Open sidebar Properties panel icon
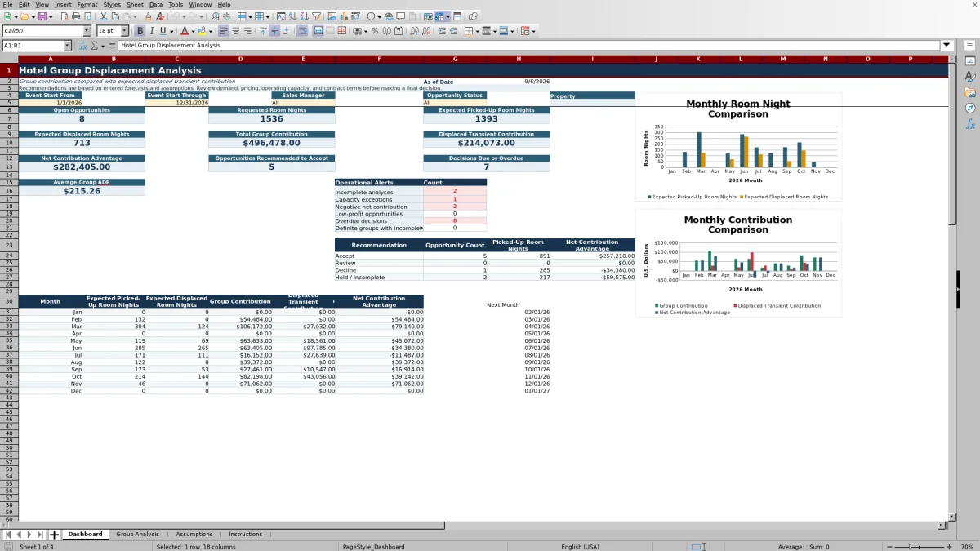Viewport: 980px width, 551px height. click(970, 61)
